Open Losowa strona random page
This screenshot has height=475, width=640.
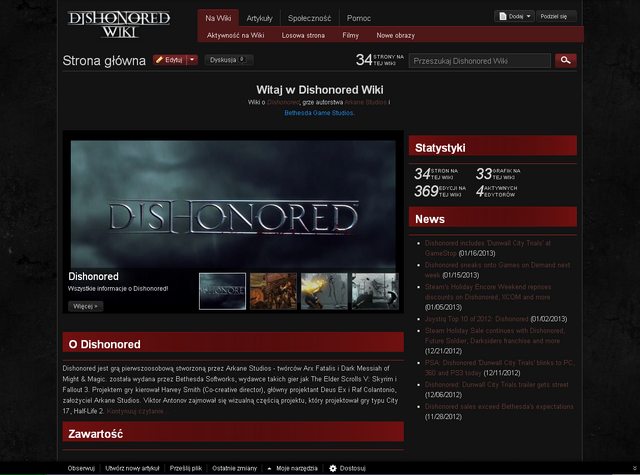point(303,36)
